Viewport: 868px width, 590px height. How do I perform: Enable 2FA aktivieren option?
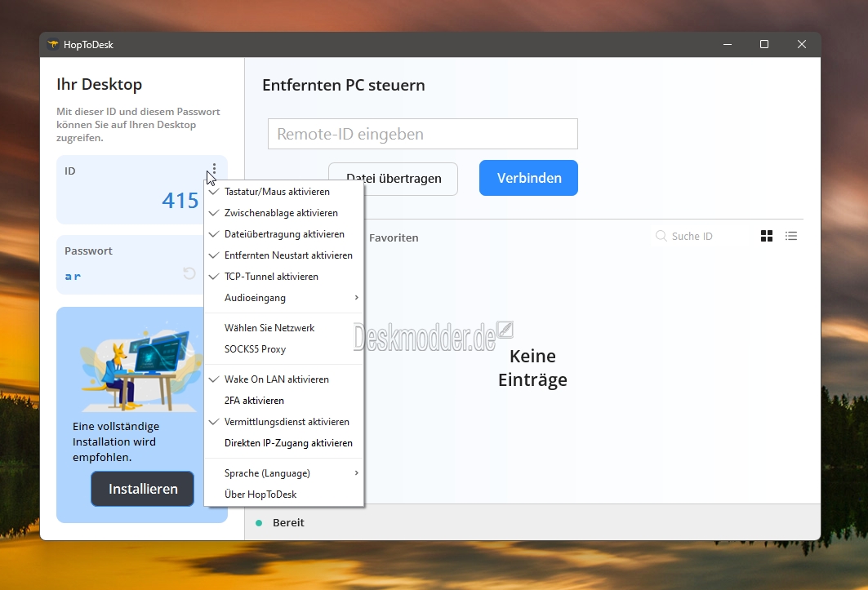pyautogui.click(x=284, y=400)
